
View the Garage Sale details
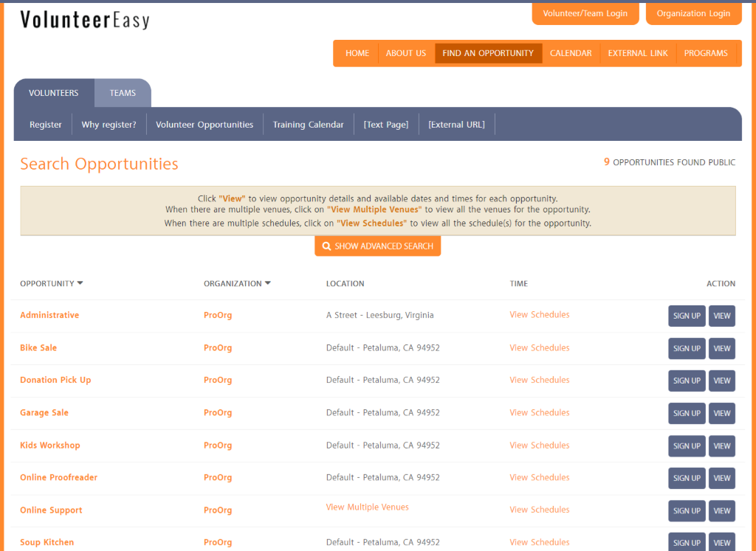point(722,413)
